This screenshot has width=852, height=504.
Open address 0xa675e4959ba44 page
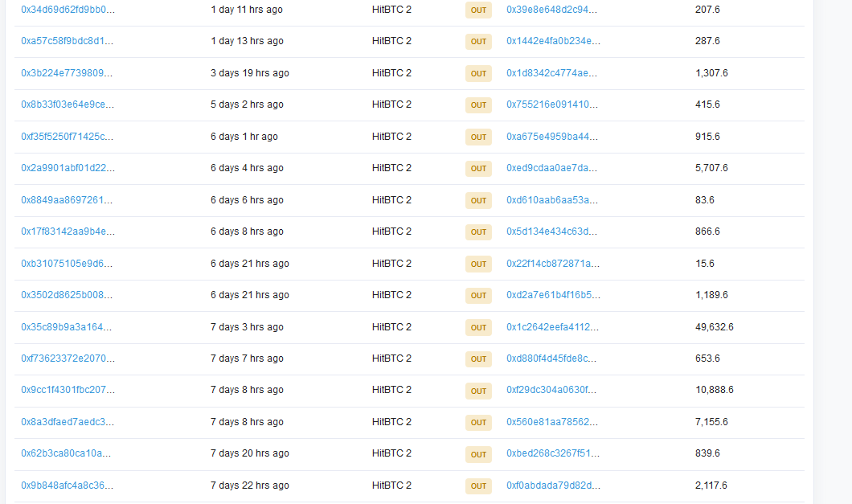(552, 137)
